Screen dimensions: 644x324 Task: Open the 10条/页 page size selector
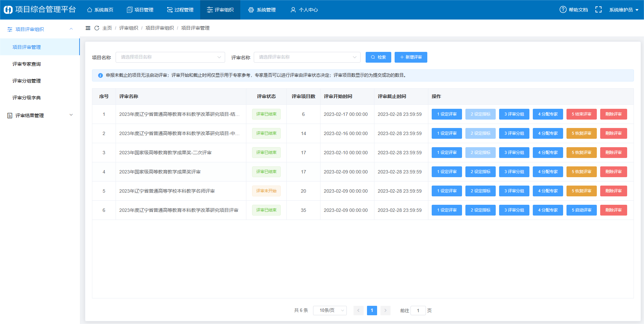[330, 311]
